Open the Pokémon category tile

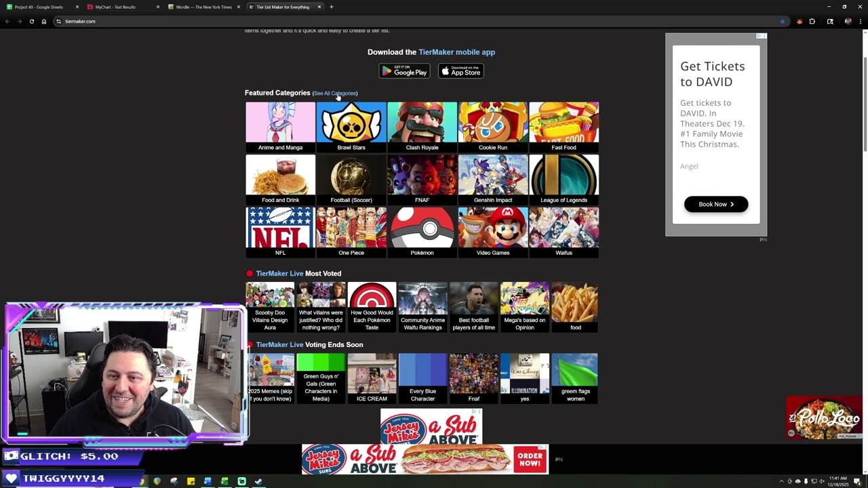tap(422, 232)
